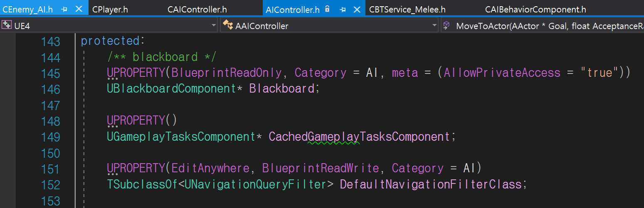Click 'Category' on line 151
Screen dimensions: 644x208
(418, 168)
